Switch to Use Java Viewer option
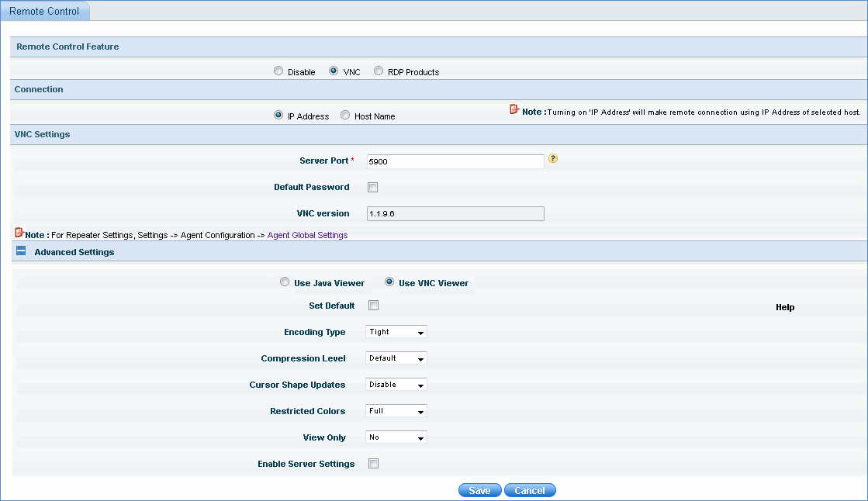 pyautogui.click(x=285, y=282)
